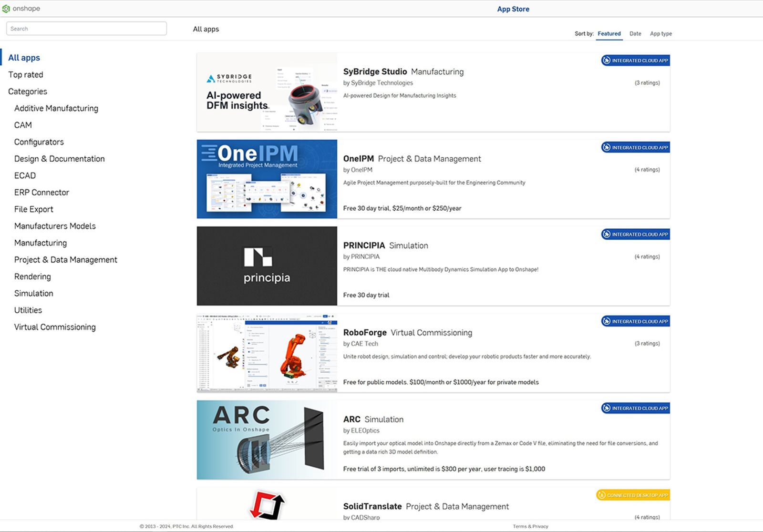Sort apps by Featured
The height and width of the screenshot is (532, 763).
point(609,34)
